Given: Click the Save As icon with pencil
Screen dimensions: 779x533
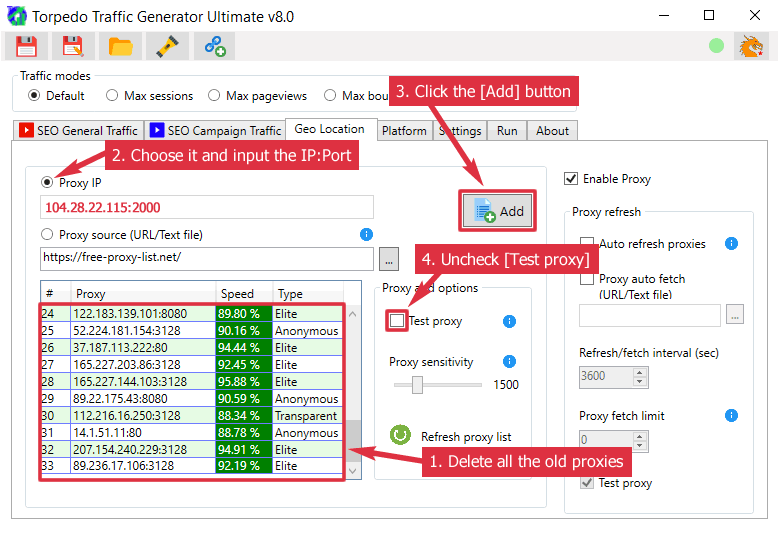Looking at the screenshot, I should coord(72,46).
